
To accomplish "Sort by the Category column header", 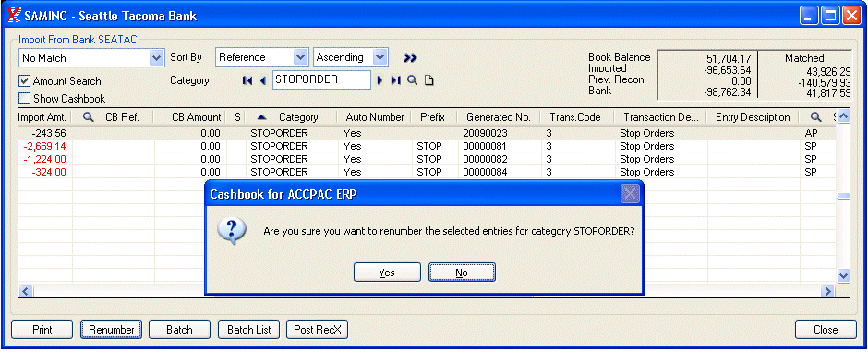I will (x=291, y=116).
